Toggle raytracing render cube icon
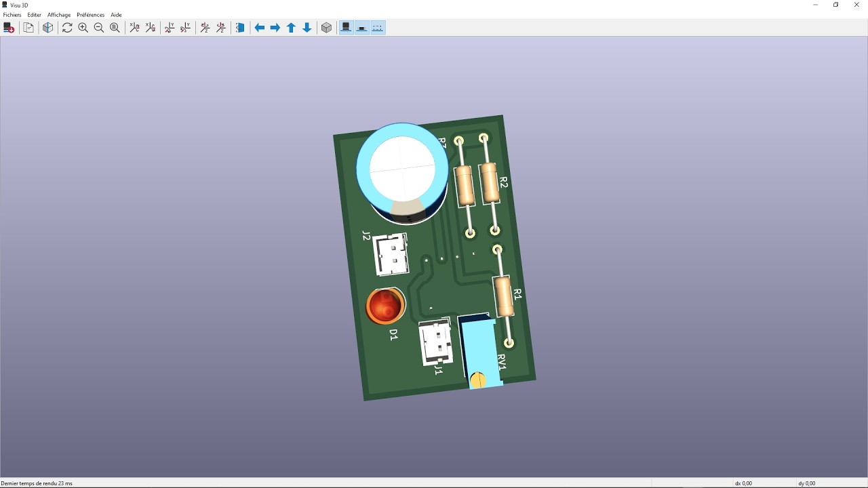This screenshot has width=868, height=488. coord(48,28)
